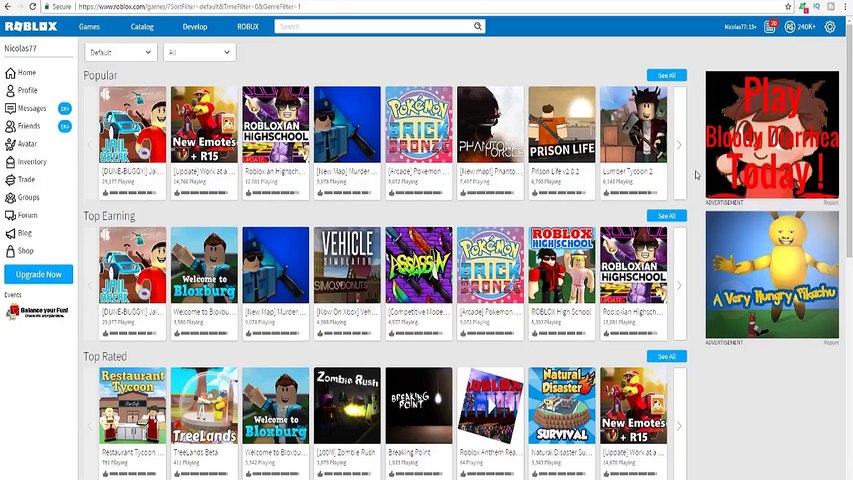Open Lumber Tycoon 2 game thumbnail
The image size is (853, 480).
(633, 125)
